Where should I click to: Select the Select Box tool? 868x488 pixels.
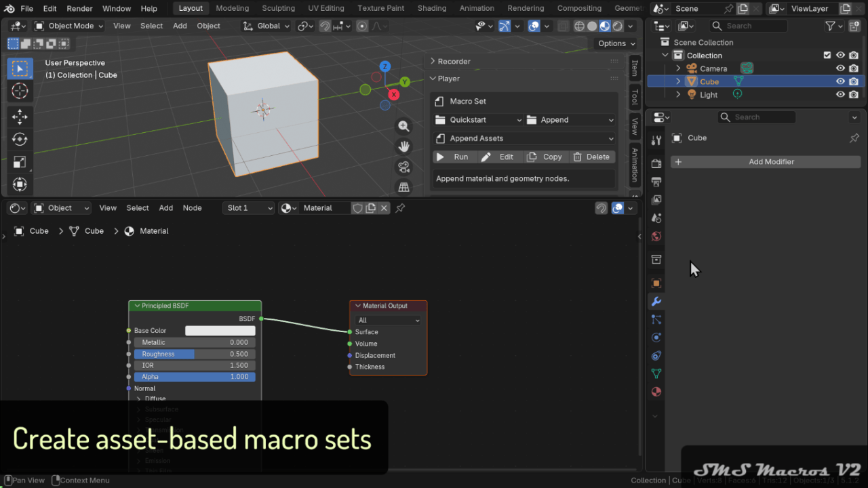coord(20,68)
